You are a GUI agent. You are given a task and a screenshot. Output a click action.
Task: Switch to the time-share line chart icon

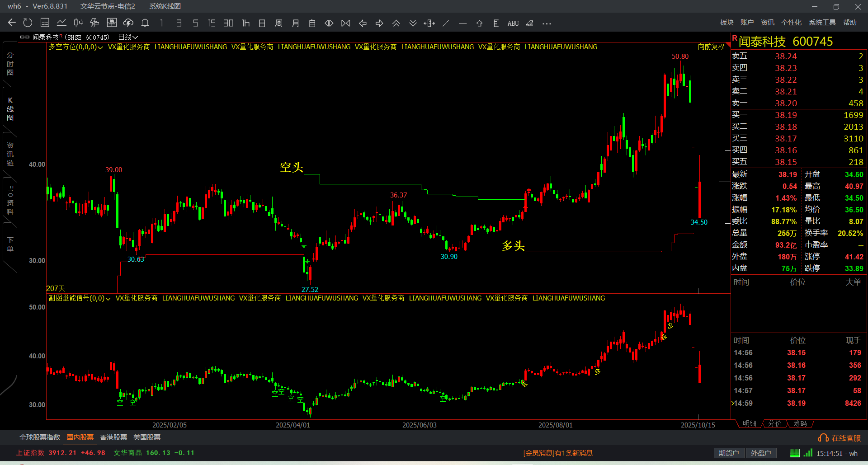pos(61,23)
